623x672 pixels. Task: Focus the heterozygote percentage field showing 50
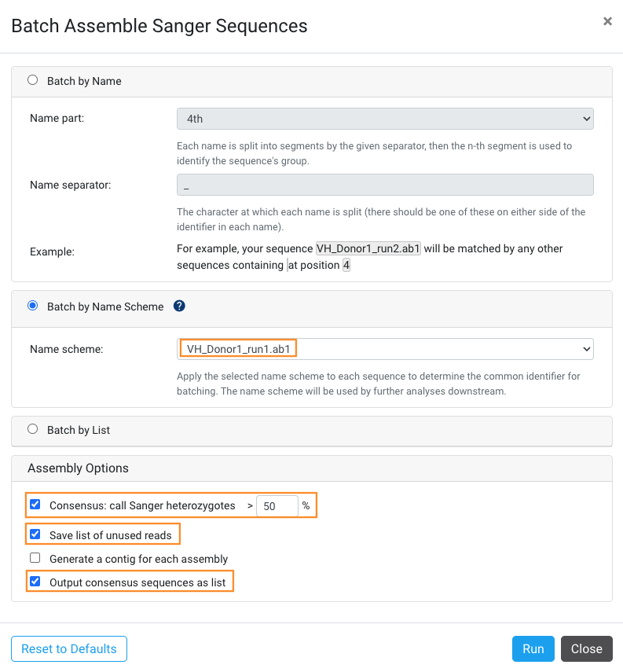point(277,506)
